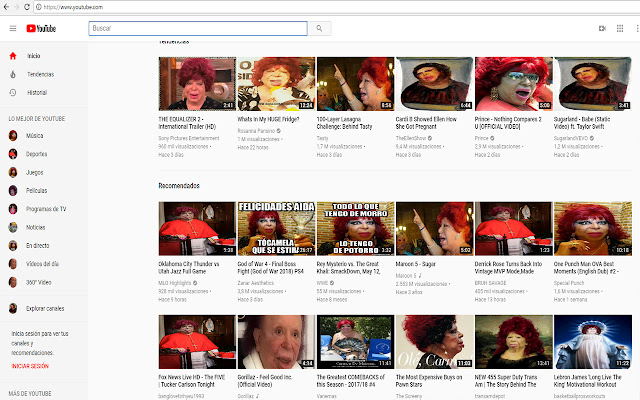This screenshot has width=640, height=400.
Task: Open the hamburger guide menu
Action: pos(12,29)
